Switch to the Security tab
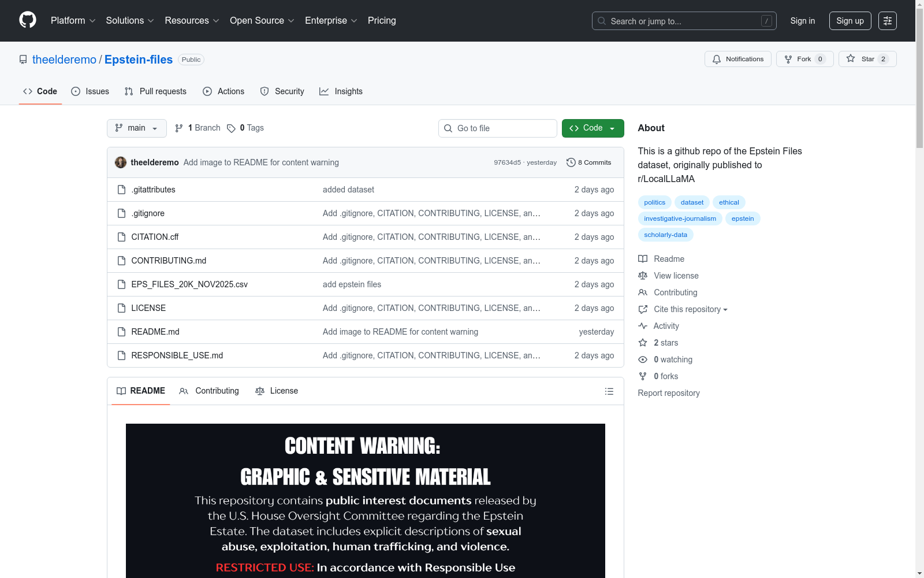The height and width of the screenshot is (578, 924). 282,91
